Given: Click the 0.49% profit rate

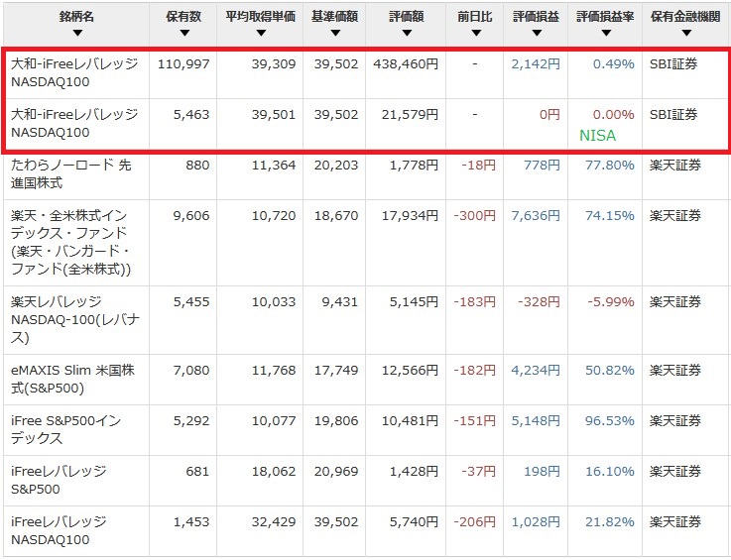Looking at the screenshot, I should click(614, 63).
